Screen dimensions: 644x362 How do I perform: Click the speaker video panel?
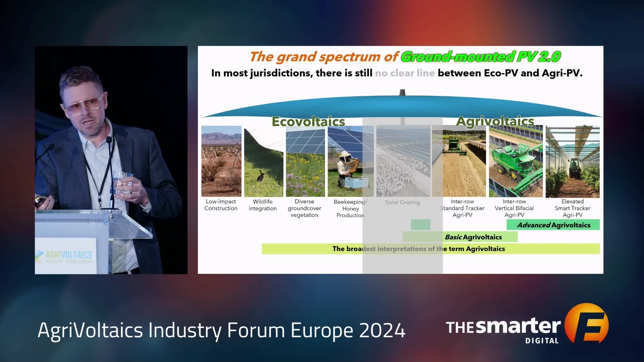click(111, 160)
